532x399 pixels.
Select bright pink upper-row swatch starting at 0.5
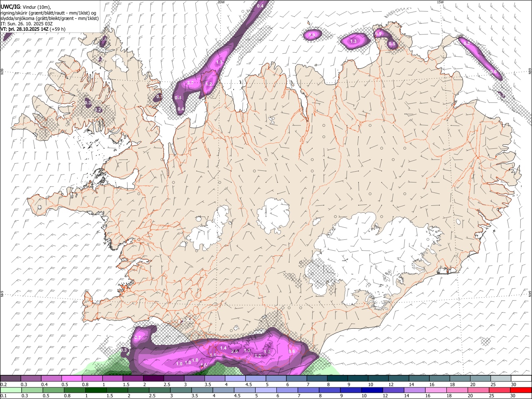pos(71,378)
